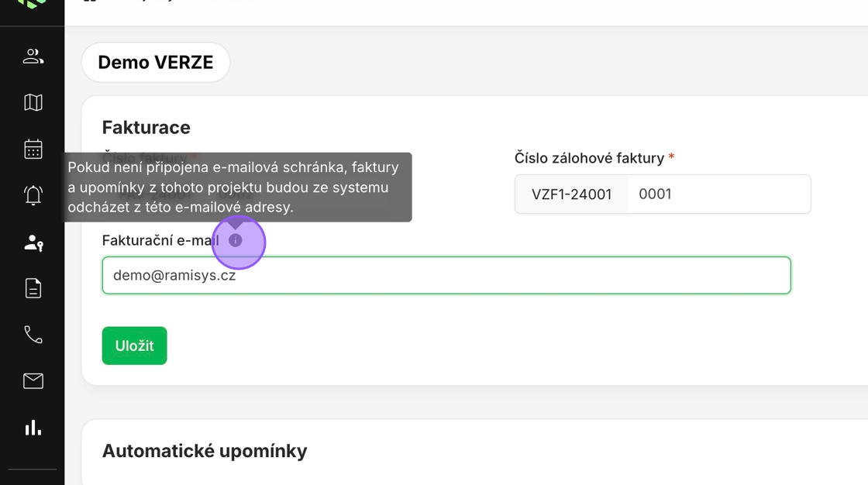Click the info icon beside Fakturační e-mail
868x485 pixels.
(x=236, y=241)
